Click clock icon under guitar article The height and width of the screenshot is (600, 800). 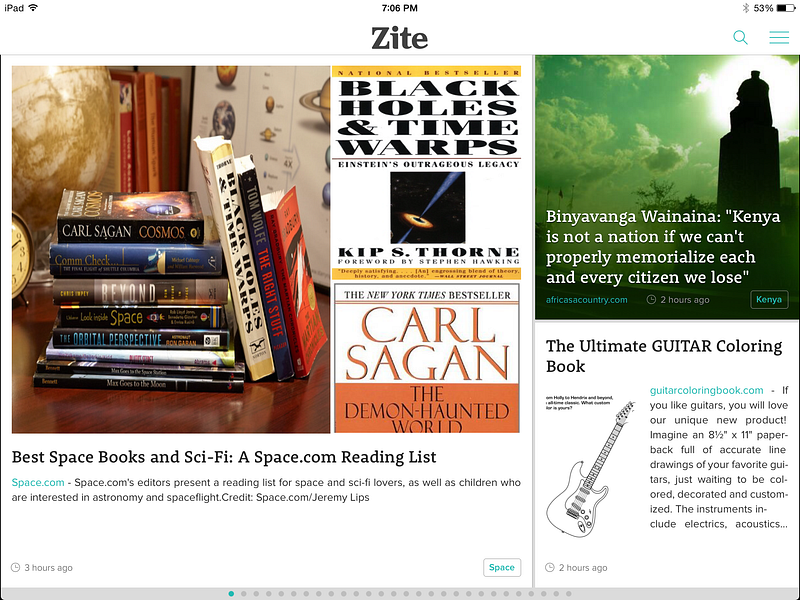(x=549, y=567)
